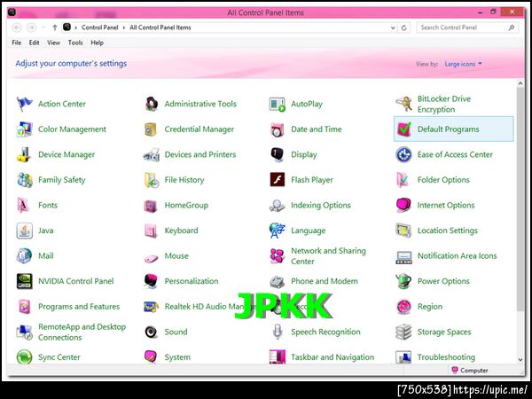Viewport: 532px width, 399px height.
Task: Open the Sync Center green icon
Action: 25,357
